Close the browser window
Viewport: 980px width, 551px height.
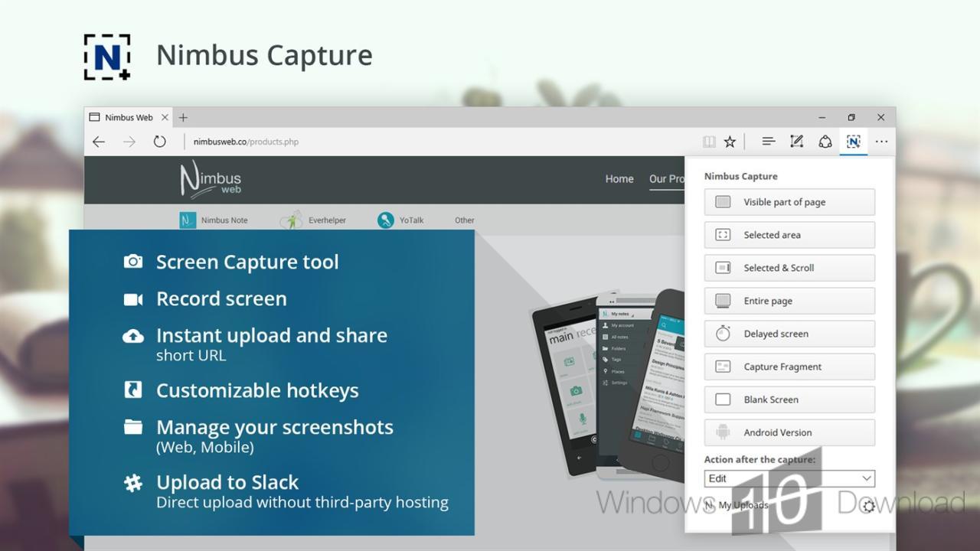point(880,117)
